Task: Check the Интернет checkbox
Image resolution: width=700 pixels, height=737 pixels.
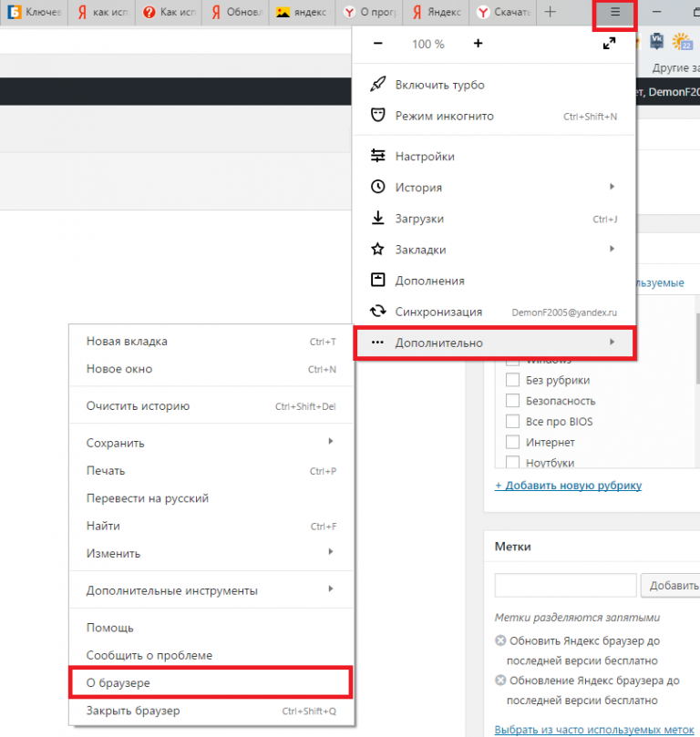Action: tap(512, 442)
